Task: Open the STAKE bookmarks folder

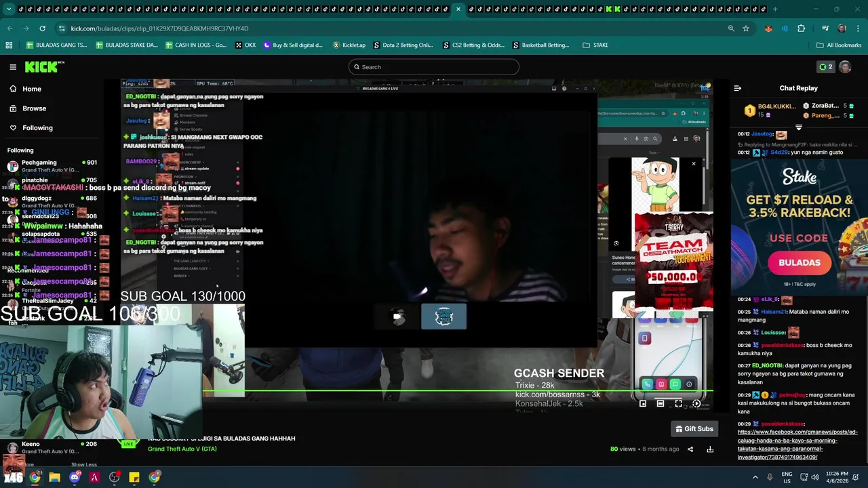Action: [x=595, y=45]
